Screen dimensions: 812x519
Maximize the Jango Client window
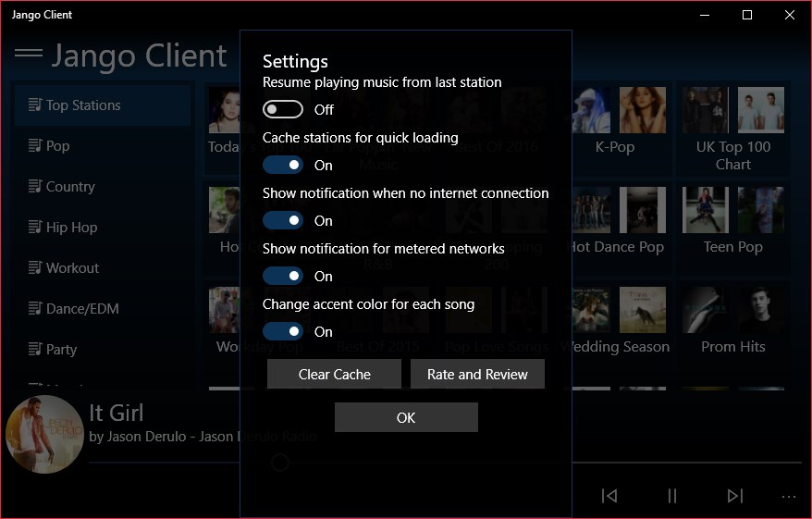click(746, 15)
